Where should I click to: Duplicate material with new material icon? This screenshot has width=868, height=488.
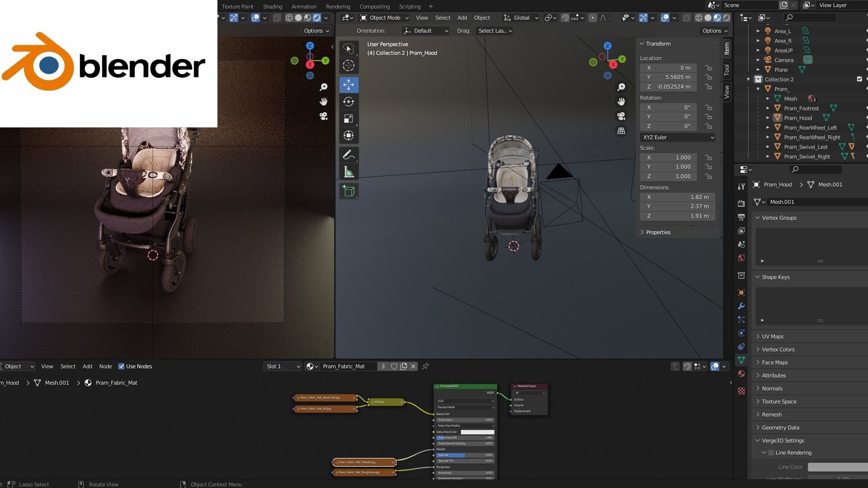(x=404, y=366)
